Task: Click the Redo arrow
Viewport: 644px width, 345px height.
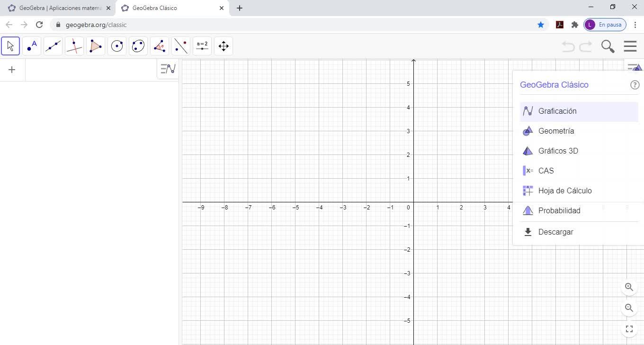Action: pyautogui.click(x=586, y=46)
